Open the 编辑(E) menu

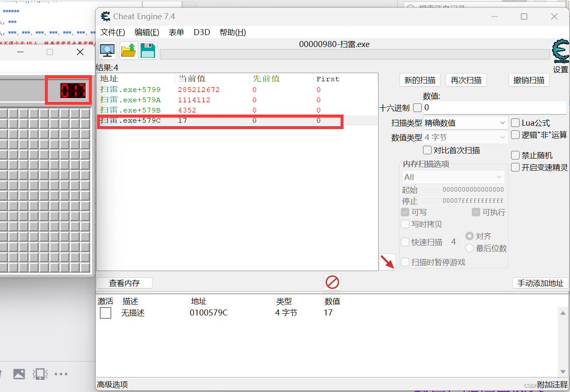(147, 32)
